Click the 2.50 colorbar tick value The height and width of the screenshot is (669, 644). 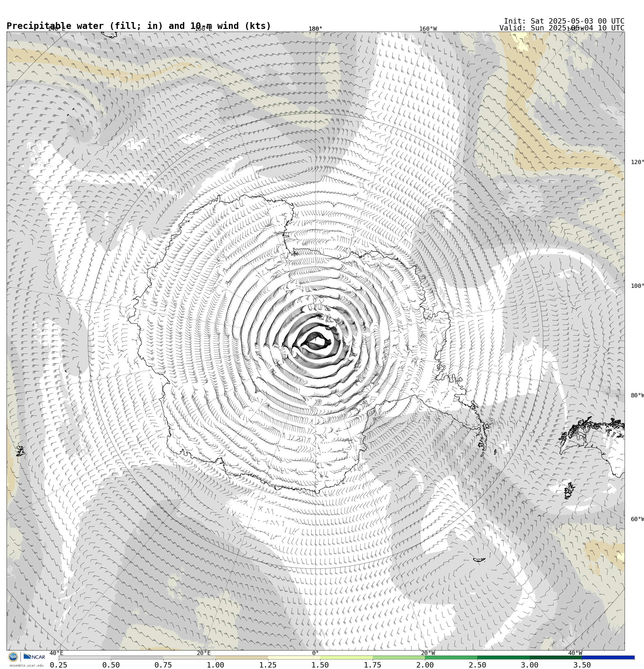coord(477,665)
